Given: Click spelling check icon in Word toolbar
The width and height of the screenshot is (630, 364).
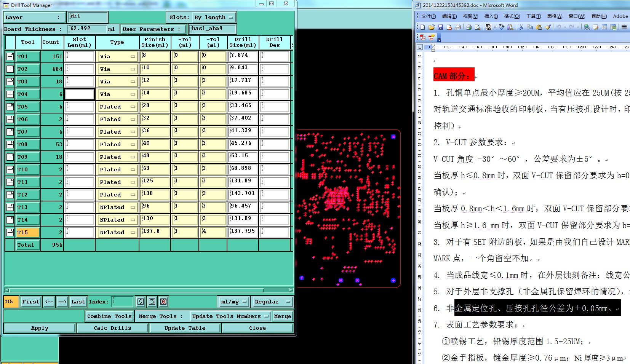Looking at the screenshot, I should tap(501, 27).
